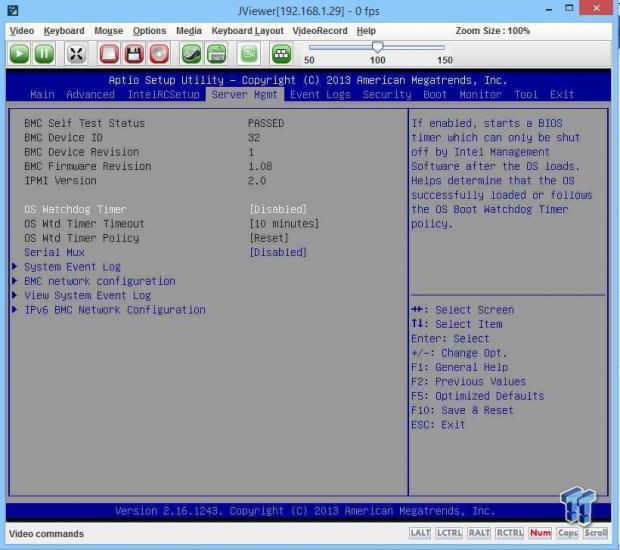The height and width of the screenshot is (550, 620).
Task: Open the soft keyboard icon
Action: [216, 54]
